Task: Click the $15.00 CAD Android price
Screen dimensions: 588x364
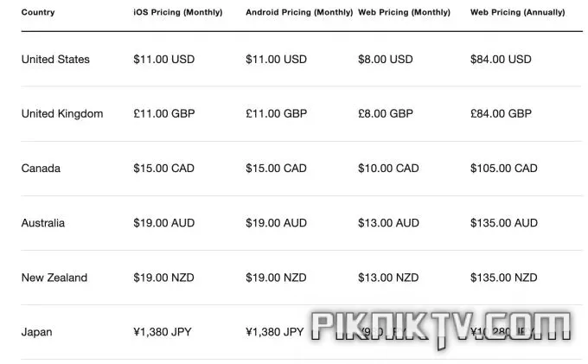Action: point(276,169)
